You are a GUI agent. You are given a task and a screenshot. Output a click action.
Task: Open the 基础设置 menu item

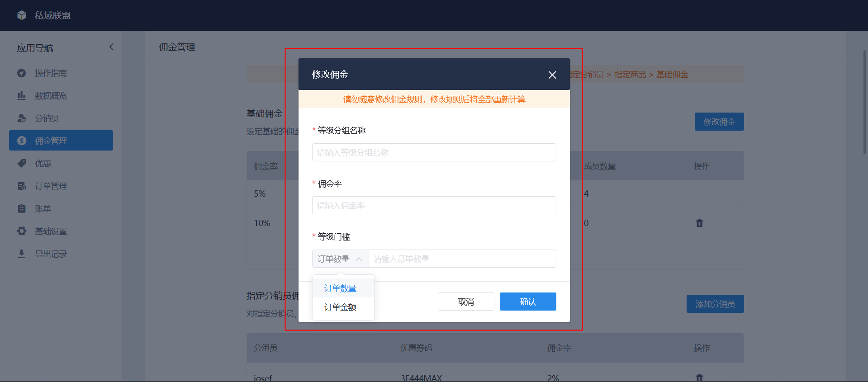(61, 231)
